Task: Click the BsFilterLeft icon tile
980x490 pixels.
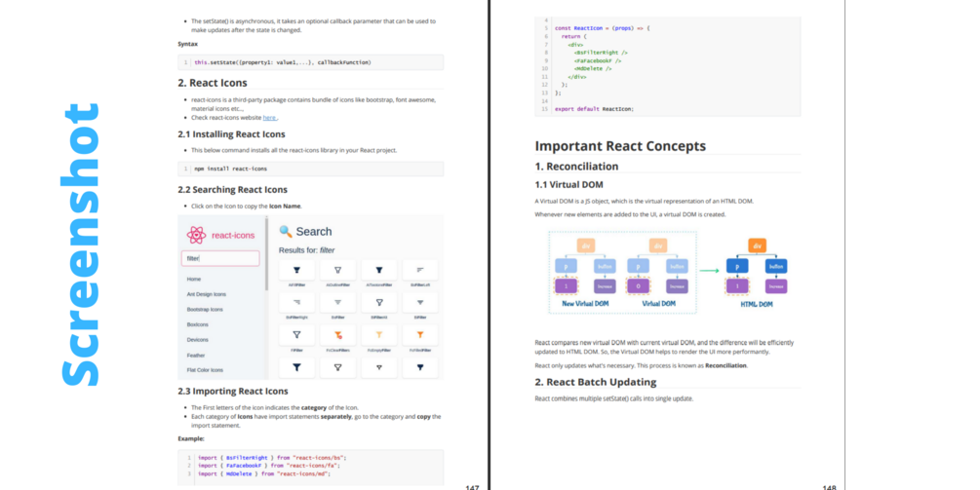Action: (420, 270)
